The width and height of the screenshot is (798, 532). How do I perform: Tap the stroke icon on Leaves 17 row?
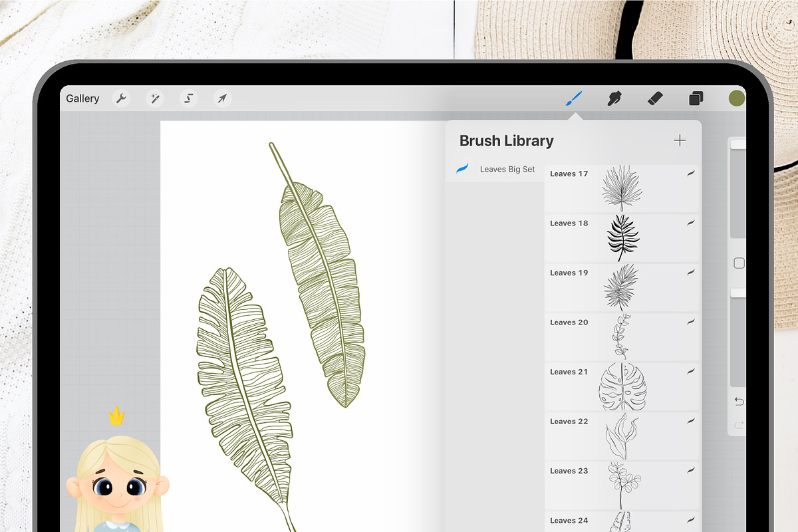(x=691, y=173)
